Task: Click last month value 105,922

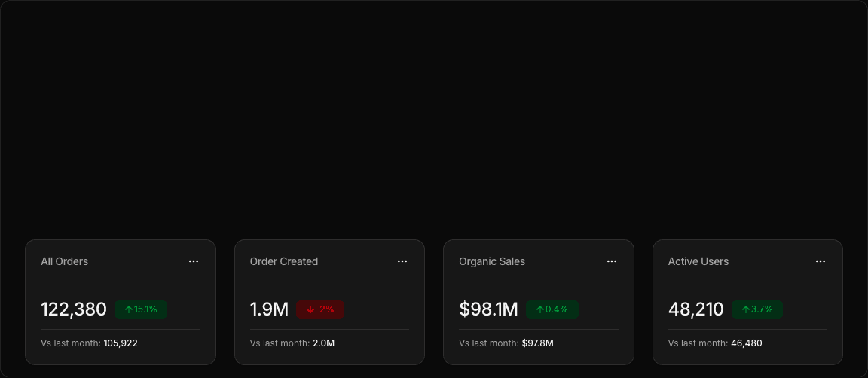Action: (121, 343)
